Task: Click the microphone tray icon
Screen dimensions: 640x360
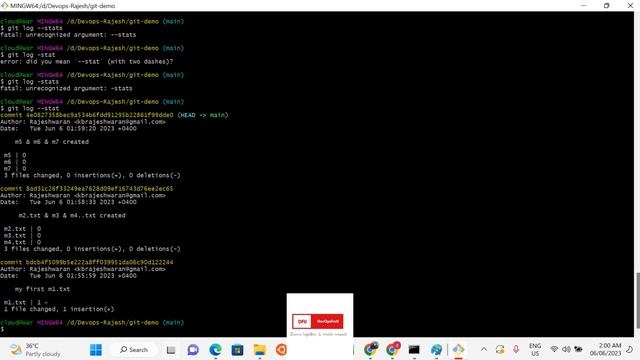Action: (516, 349)
